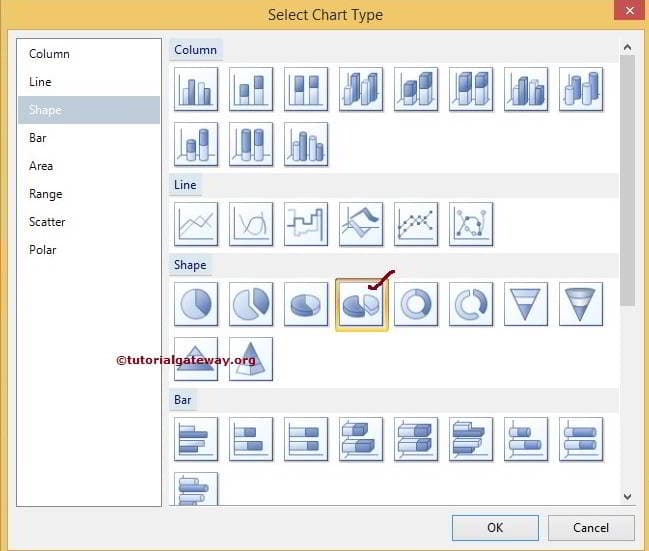Screen dimensions: 649x551
Task: Pick the Stacked Horizontal Cylinder chart icon
Action: tap(581, 439)
